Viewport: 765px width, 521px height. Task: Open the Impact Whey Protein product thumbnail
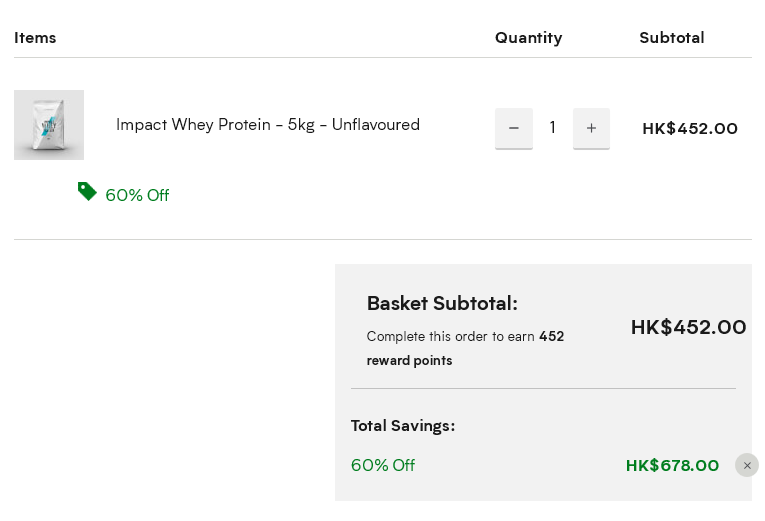point(49,125)
